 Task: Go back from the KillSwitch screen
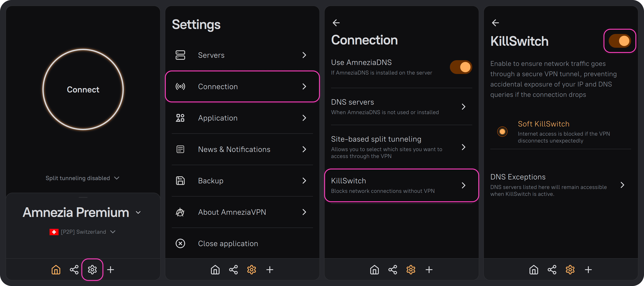pyautogui.click(x=495, y=23)
